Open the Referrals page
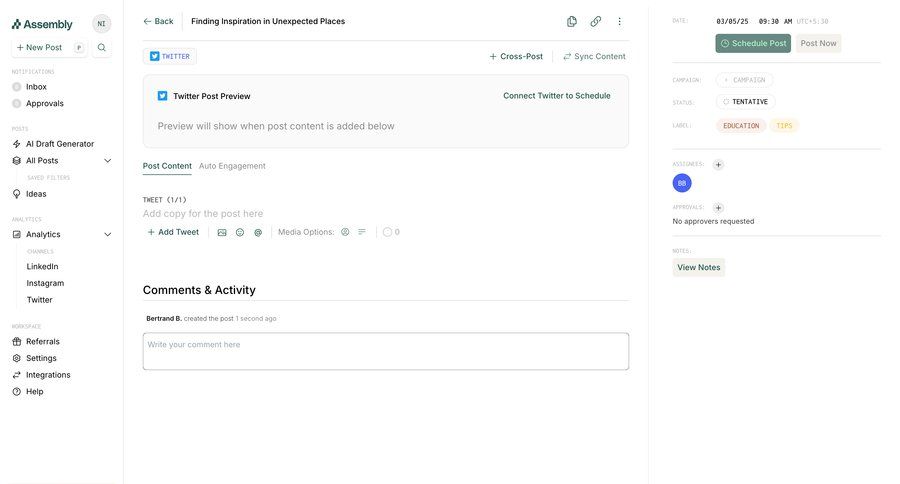Image resolution: width=900 pixels, height=484 pixels. (x=42, y=342)
